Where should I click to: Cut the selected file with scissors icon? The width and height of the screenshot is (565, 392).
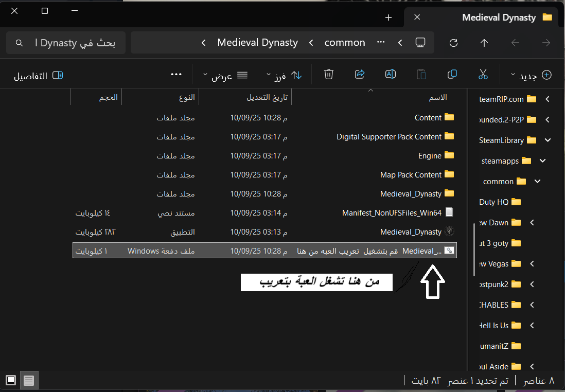coord(483,75)
